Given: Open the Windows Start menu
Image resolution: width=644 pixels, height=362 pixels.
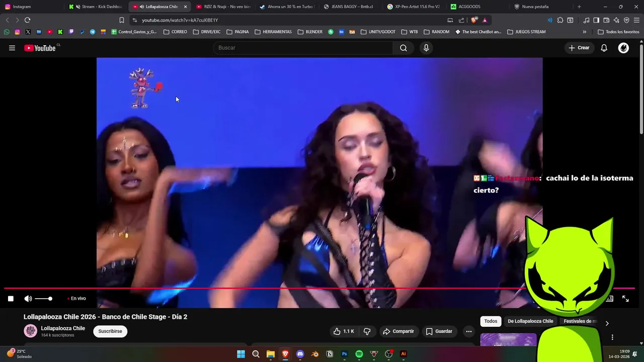Looking at the screenshot, I should (241, 354).
